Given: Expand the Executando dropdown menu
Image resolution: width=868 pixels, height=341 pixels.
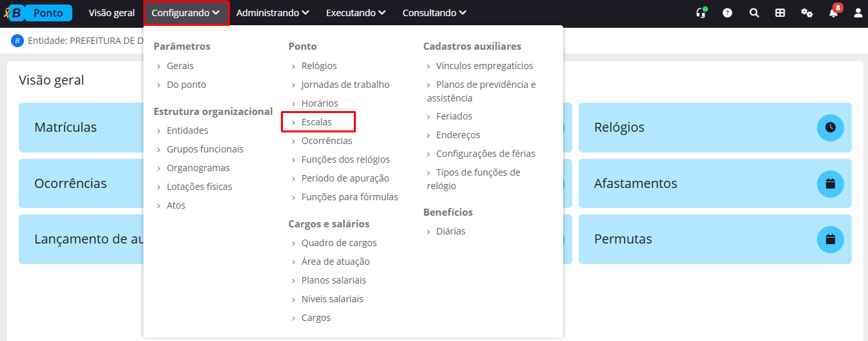Looking at the screenshot, I should point(356,13).
